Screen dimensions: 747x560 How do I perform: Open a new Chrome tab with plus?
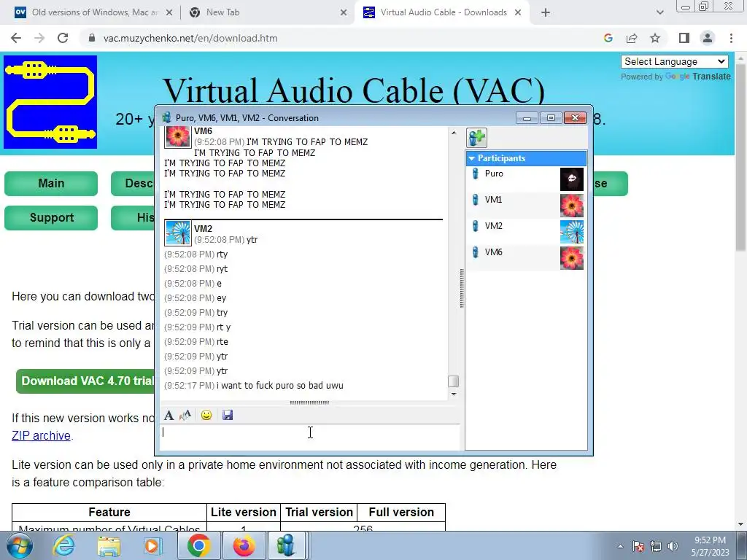546,13
